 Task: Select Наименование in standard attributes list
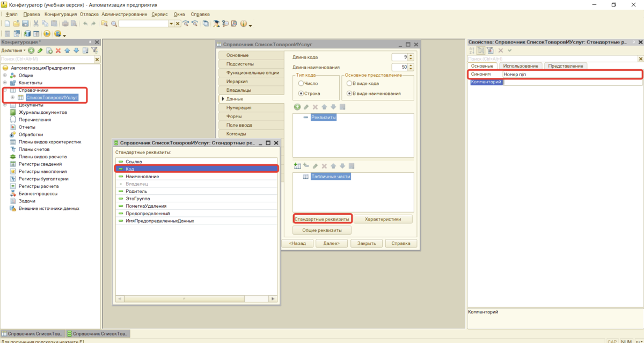point(197,177)
